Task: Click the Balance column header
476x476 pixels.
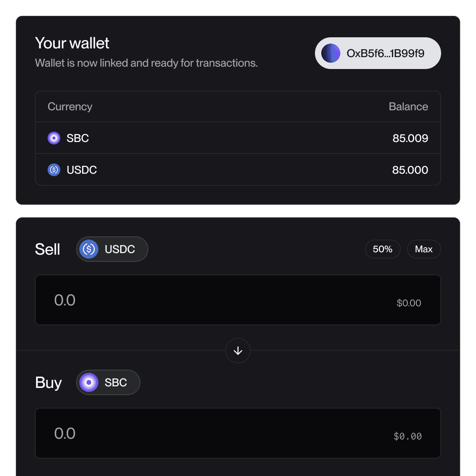Action: pyautogui.click(x=408, y=106)
